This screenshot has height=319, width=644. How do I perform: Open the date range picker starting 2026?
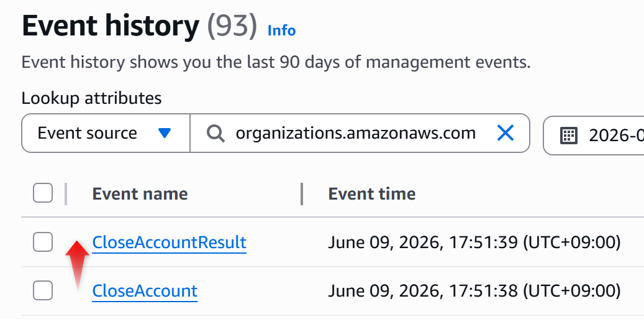click(594, 135)
